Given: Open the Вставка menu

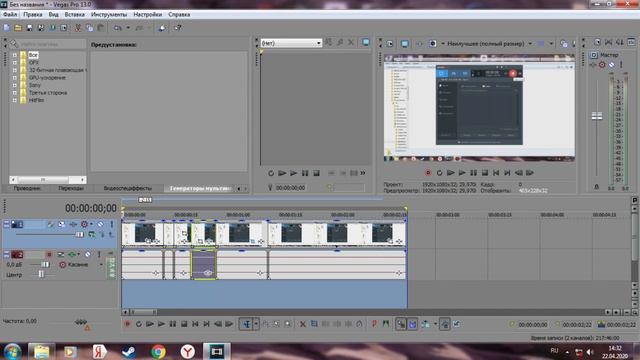Looking at the screenshot, I should click(x=75, y=14).
